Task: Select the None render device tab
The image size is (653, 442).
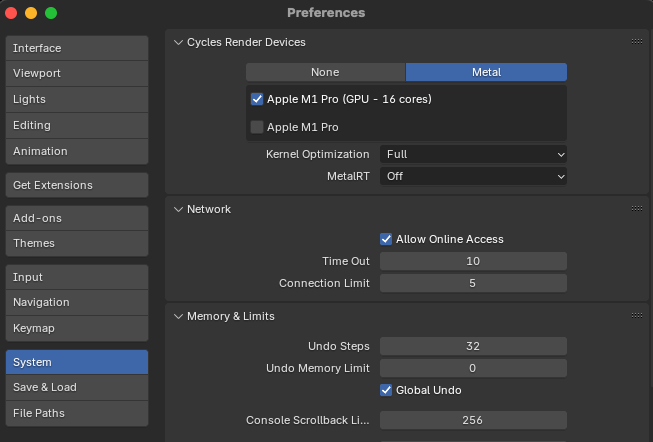Action: [325, 72]
